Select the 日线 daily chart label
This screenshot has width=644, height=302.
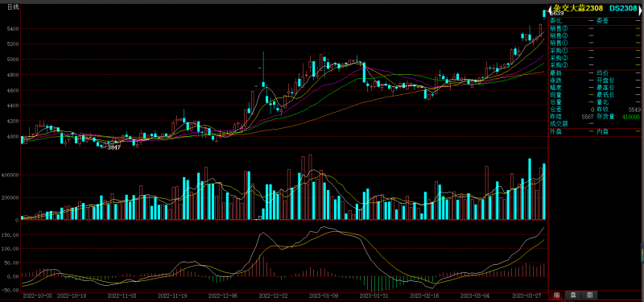click(13, 6)
